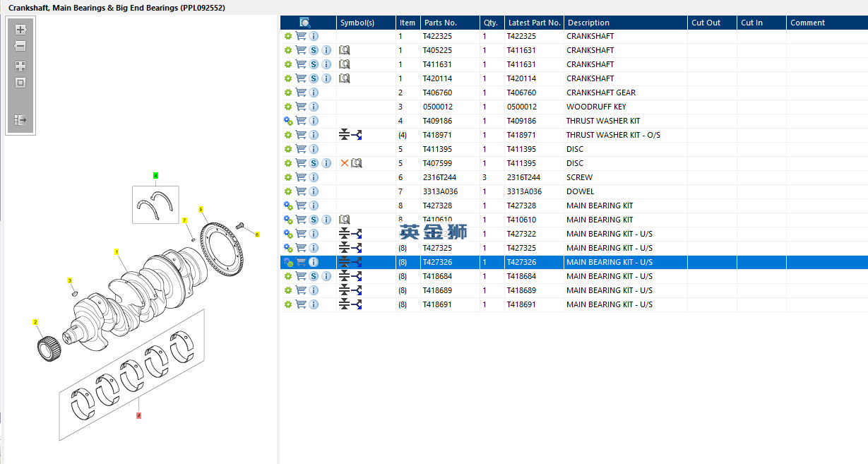Zoom in on the crankshaft diagram
Viewport: 868px width, 464px height.
tap(20, 30)
